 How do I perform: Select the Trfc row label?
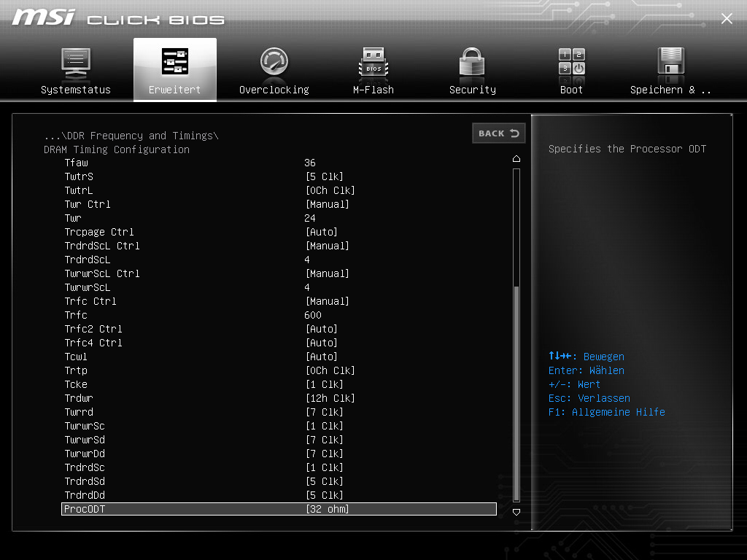coord(76,315)
